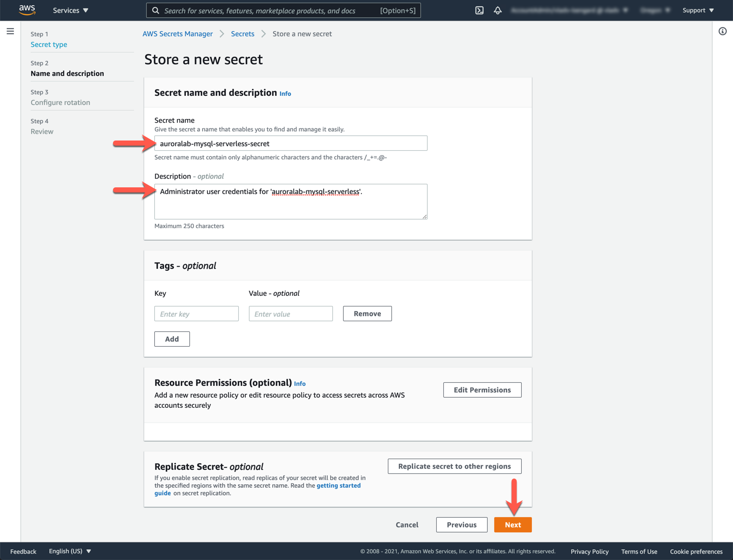
Task: Open the English (US) language selector
Action: coord(70,551)
